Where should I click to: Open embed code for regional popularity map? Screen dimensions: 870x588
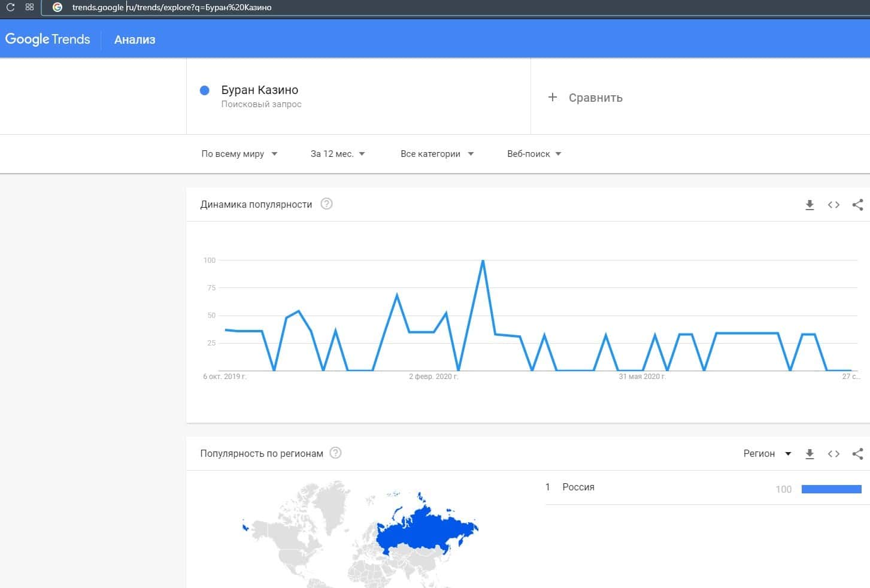[x=833, y=454]
